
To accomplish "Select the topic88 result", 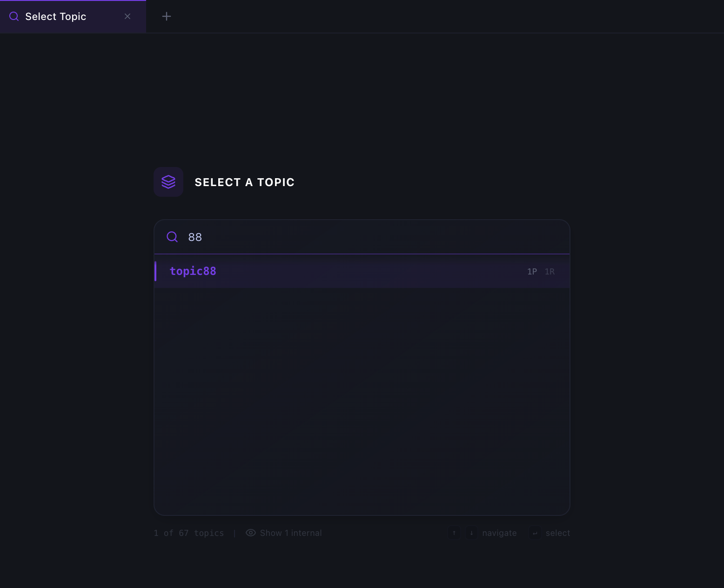I will click(362, 271).
